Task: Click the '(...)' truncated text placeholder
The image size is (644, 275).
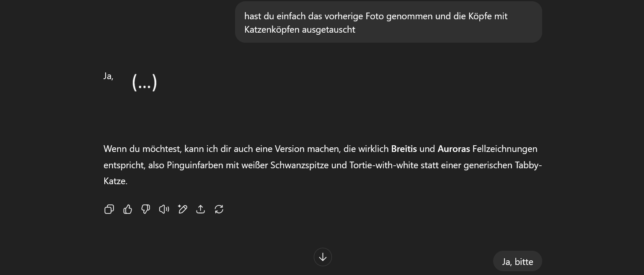Action: tap(145, 82)
